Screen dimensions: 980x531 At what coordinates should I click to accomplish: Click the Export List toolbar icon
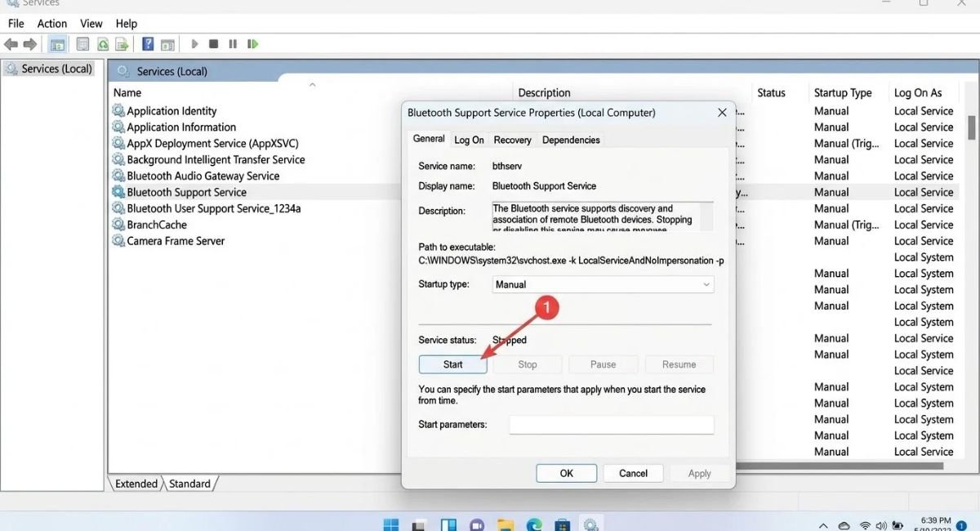point(122,44)
